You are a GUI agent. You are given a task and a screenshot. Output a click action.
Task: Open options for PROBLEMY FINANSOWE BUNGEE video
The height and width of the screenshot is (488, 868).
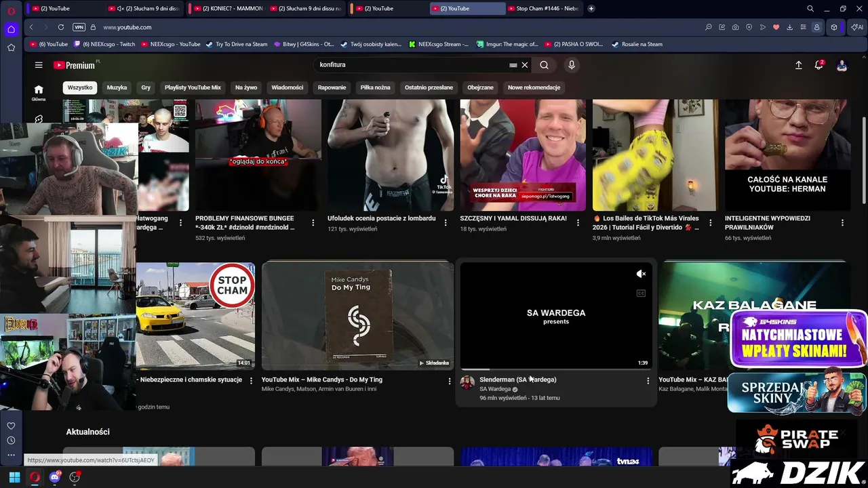313,222
